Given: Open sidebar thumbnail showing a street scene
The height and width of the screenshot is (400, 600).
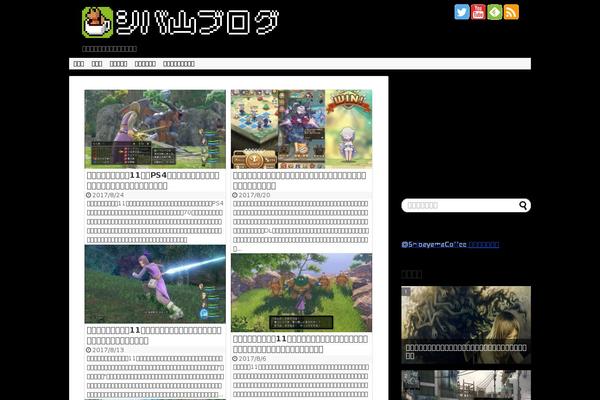Looking at the screenshot, I should [x=466, y=385].
